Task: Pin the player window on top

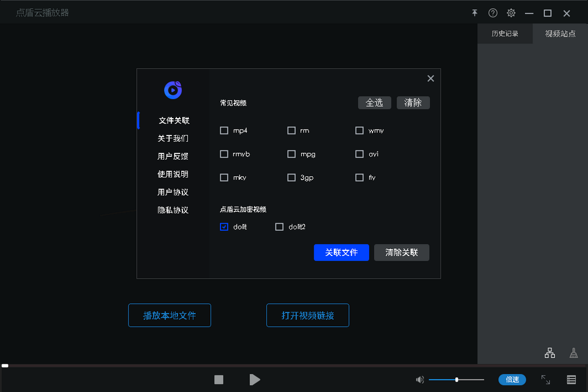Action: pyautogui.click(x=475, y=13)
